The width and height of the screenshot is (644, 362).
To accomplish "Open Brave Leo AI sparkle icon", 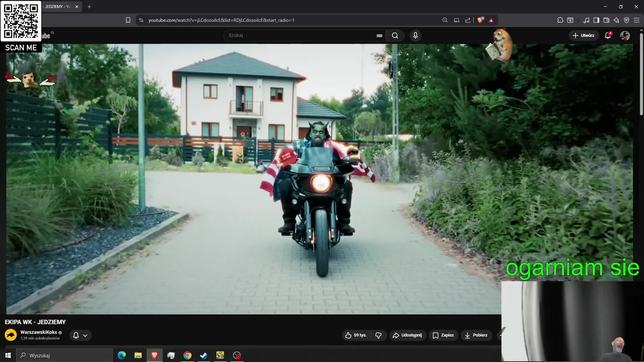I will 616,20.
